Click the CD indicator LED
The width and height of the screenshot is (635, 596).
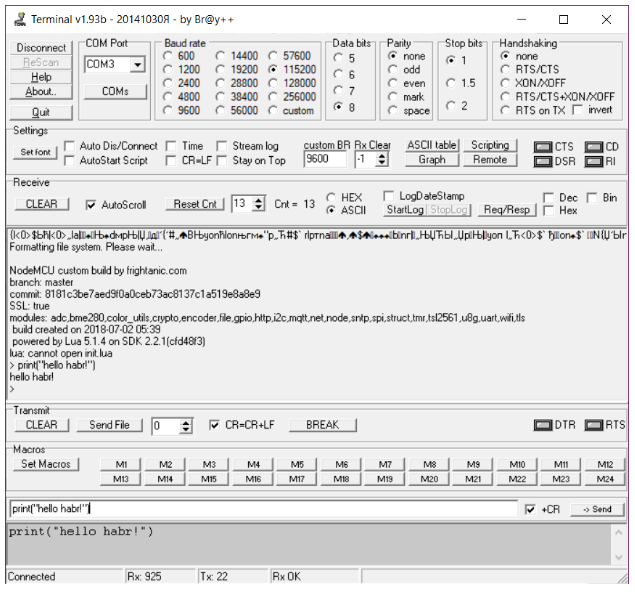(594, 147)
